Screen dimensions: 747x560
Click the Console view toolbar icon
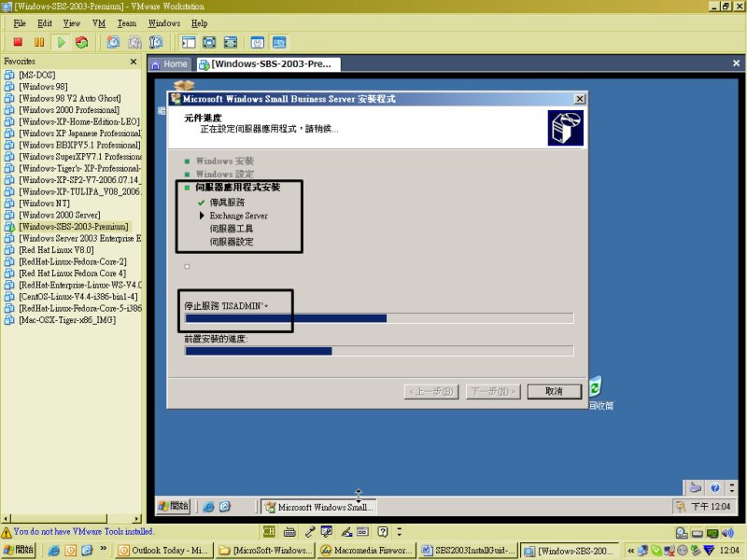coord(279,42)
